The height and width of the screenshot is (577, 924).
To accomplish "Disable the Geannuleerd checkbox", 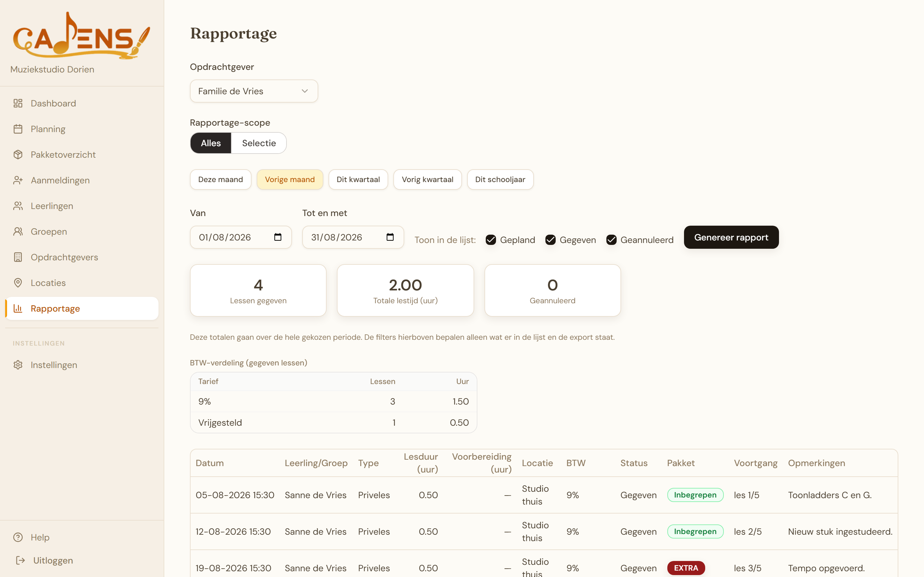I will (x=611, y=240).
